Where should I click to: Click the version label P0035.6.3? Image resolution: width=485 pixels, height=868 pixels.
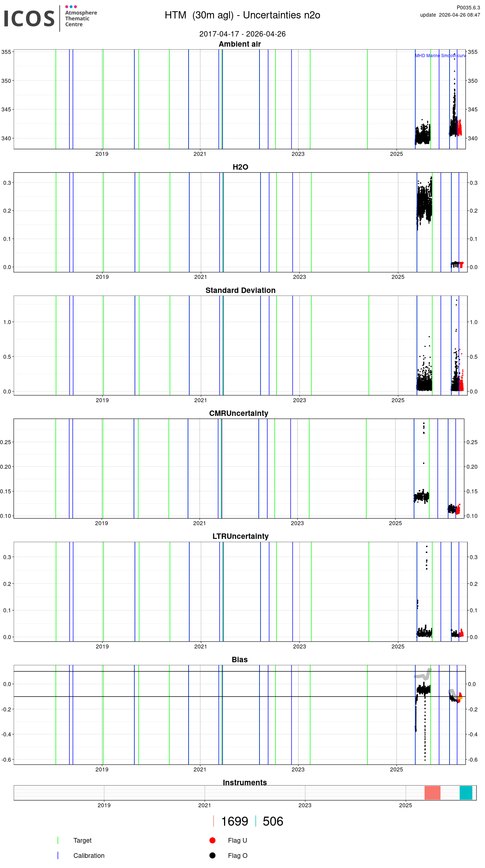point(468,8)
